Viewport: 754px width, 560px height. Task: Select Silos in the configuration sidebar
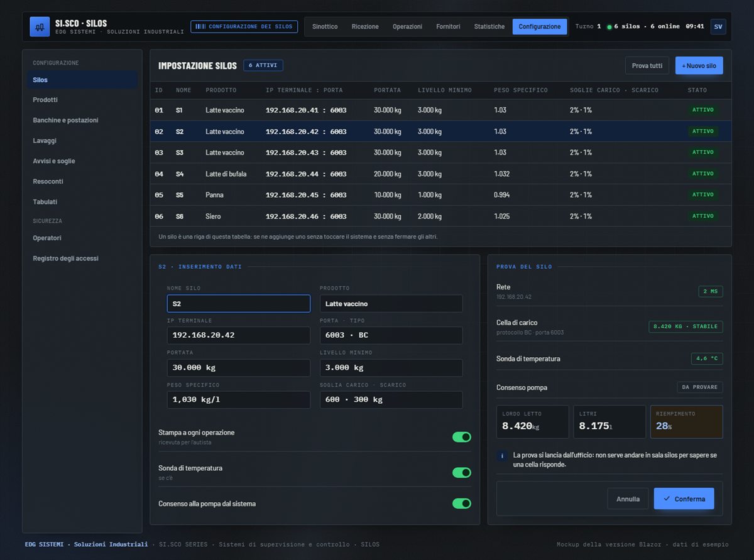click(x=82, y=80)
